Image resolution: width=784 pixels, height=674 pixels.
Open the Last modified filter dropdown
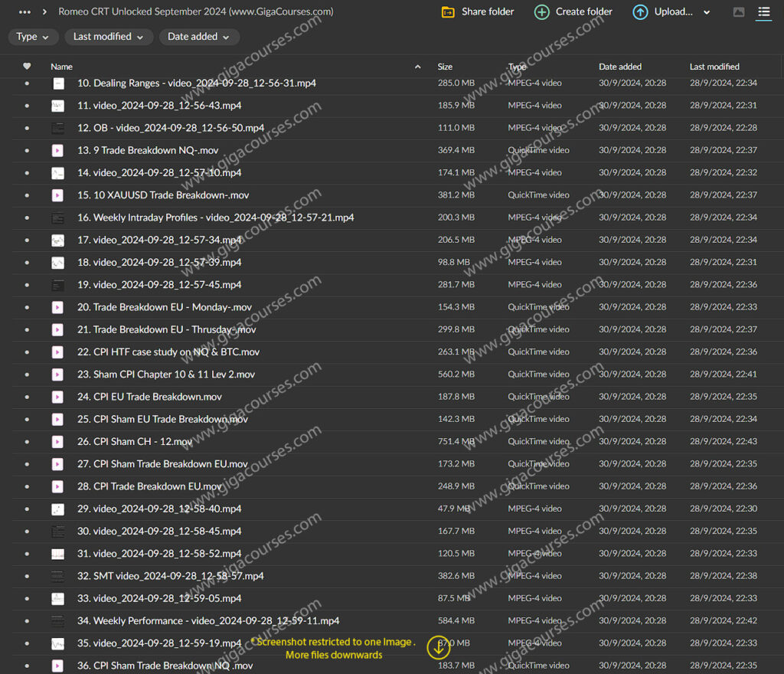[x=108, y=37]
